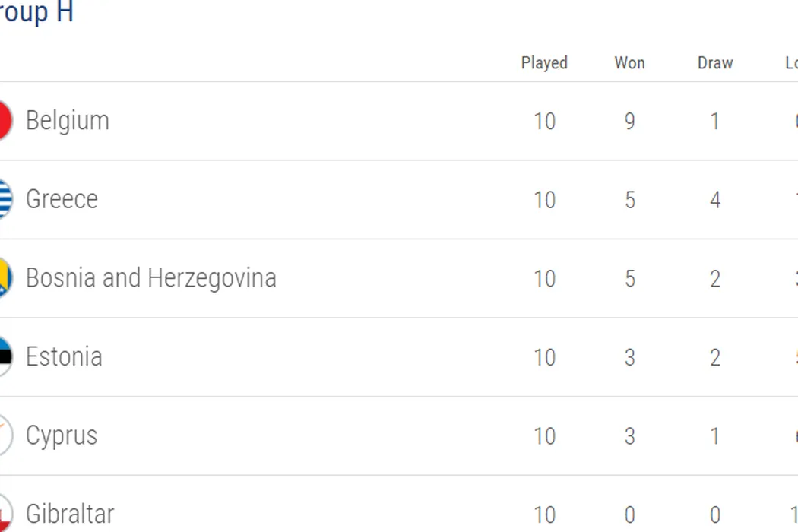Image resolution: width=798 pixels, height=532 pixels.
Task: Open the Belgium team link
Action: [68, 121]
